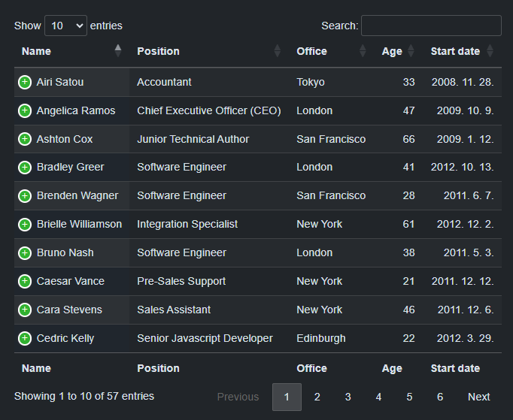
Task: Expand the Caesar Vance row
Action: tap(25, 281)
